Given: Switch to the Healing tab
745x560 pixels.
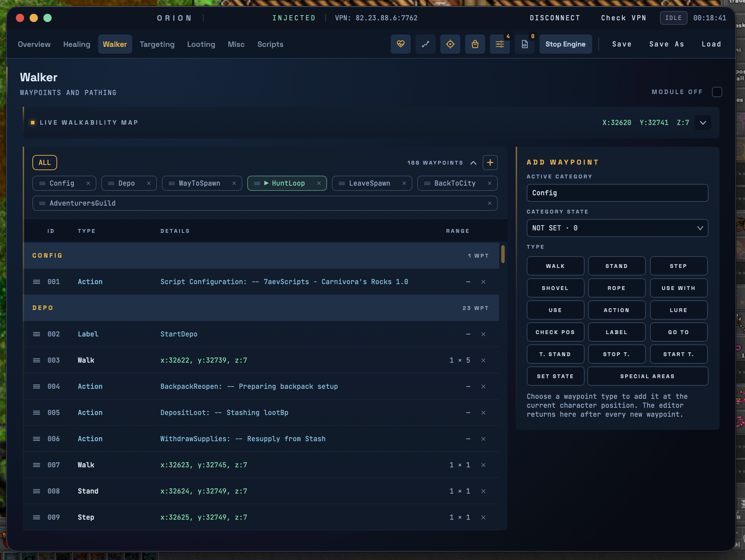Looking at the screenshot, I should (77, 44).
